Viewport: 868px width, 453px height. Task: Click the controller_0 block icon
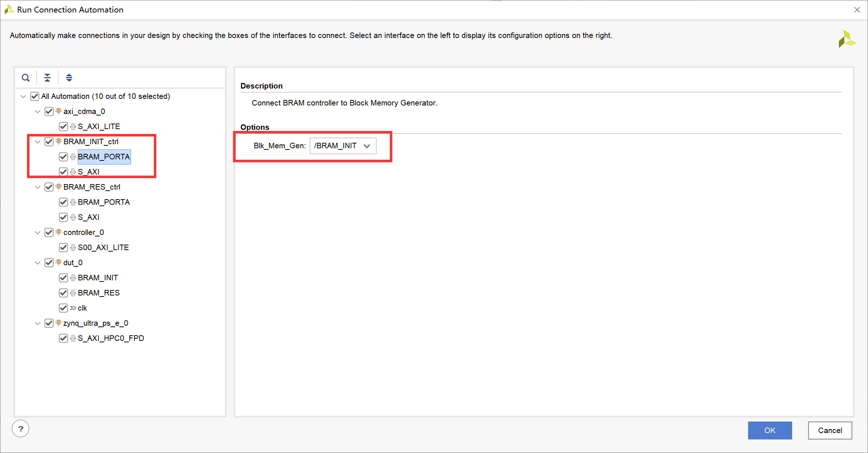[x=59, y=232]
